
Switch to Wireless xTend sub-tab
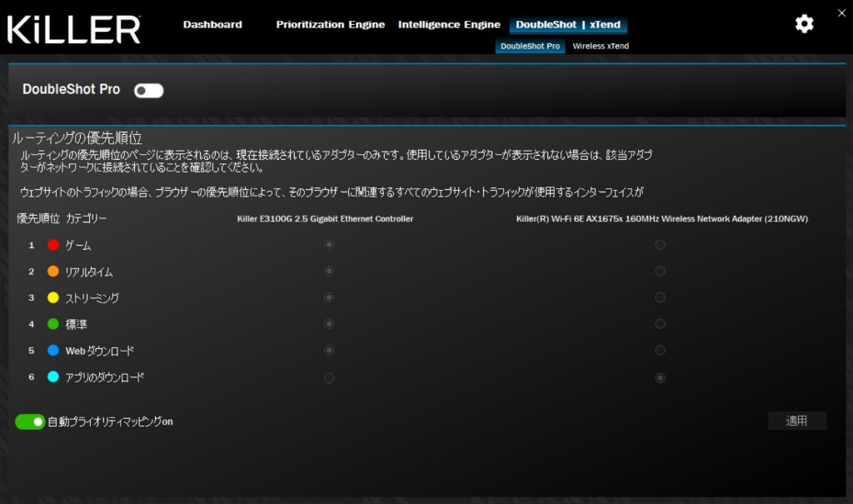(x=601, y=47)
